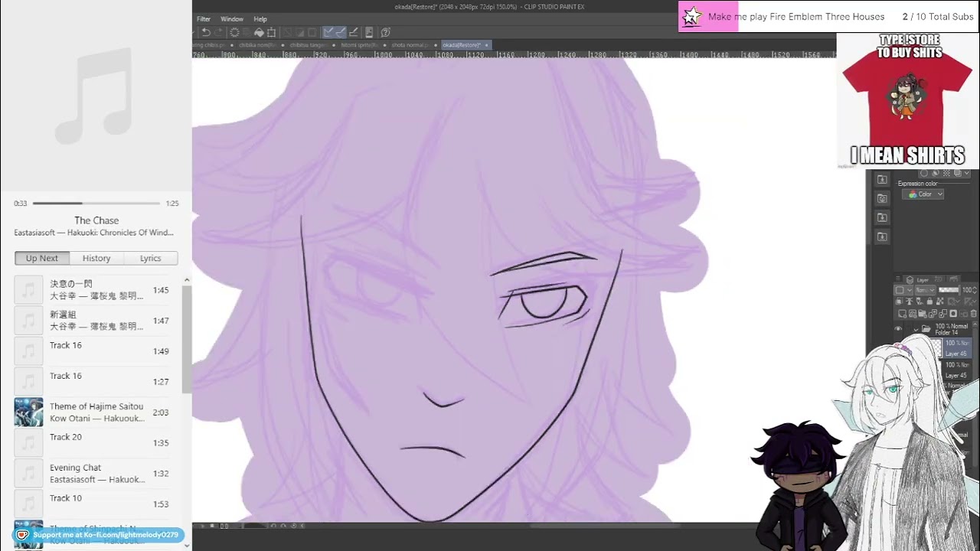
Task: Open the Window menu
Action: [x=232, y=19]
